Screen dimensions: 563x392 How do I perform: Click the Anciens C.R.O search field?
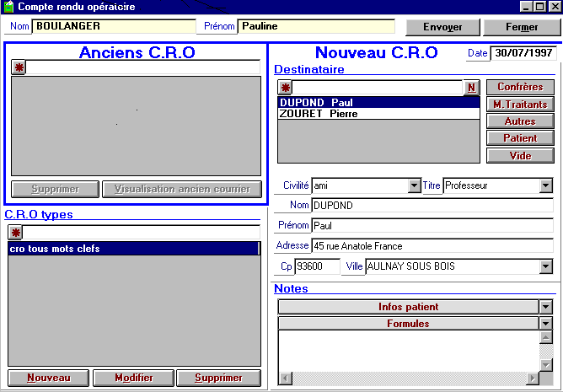click(143, 67)
